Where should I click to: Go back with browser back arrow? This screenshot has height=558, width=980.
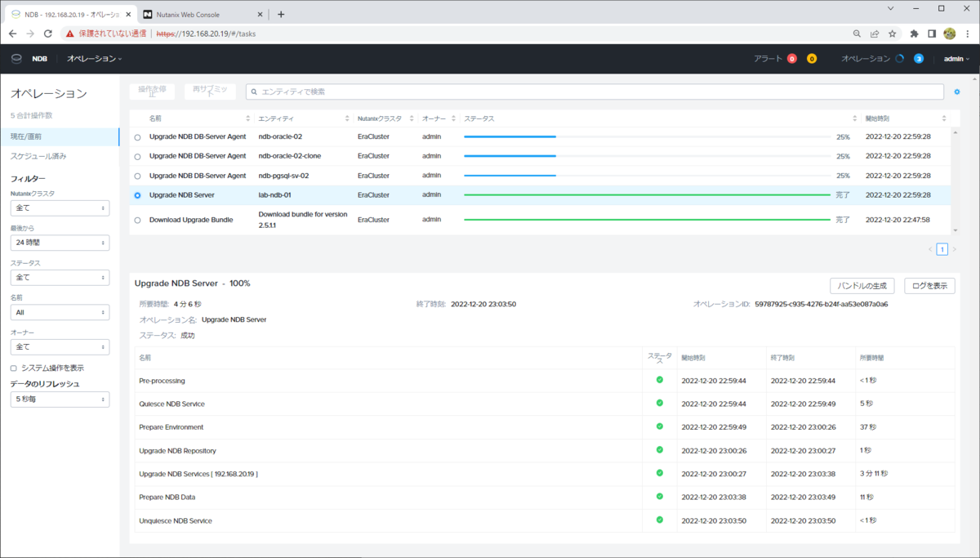point(12,33)
